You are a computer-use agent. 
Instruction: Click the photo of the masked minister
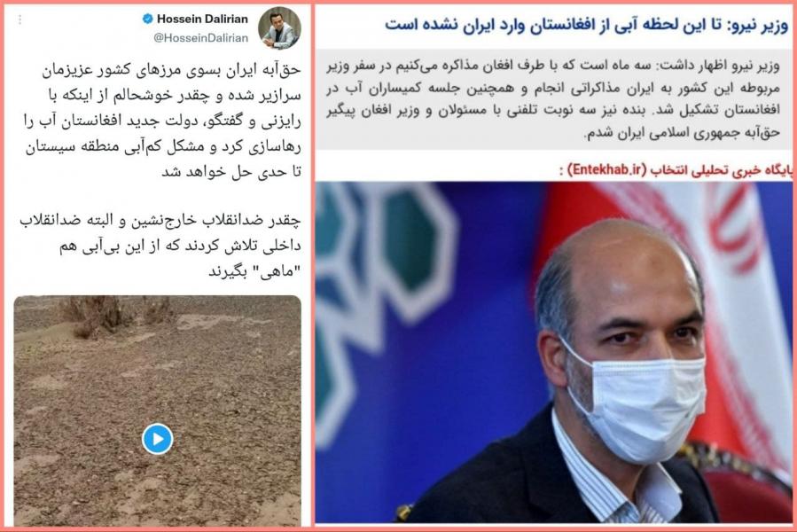click(x=553, y=352)
